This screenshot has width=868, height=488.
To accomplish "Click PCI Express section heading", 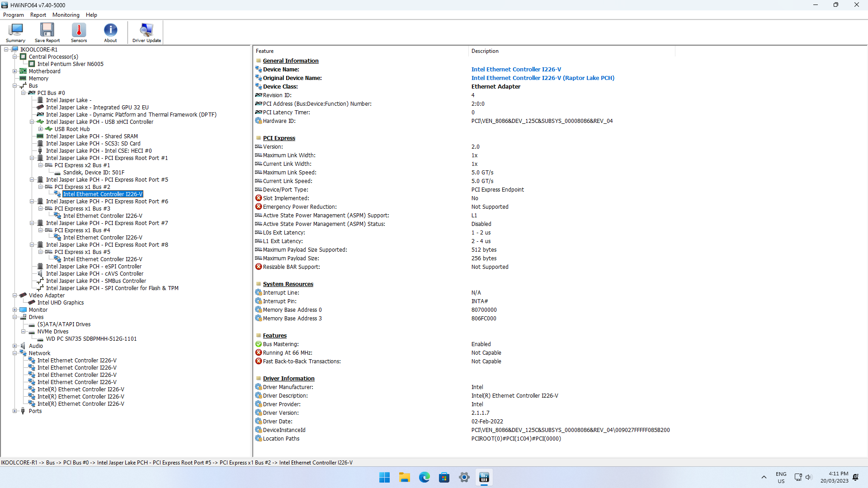I will pos(279,138).
